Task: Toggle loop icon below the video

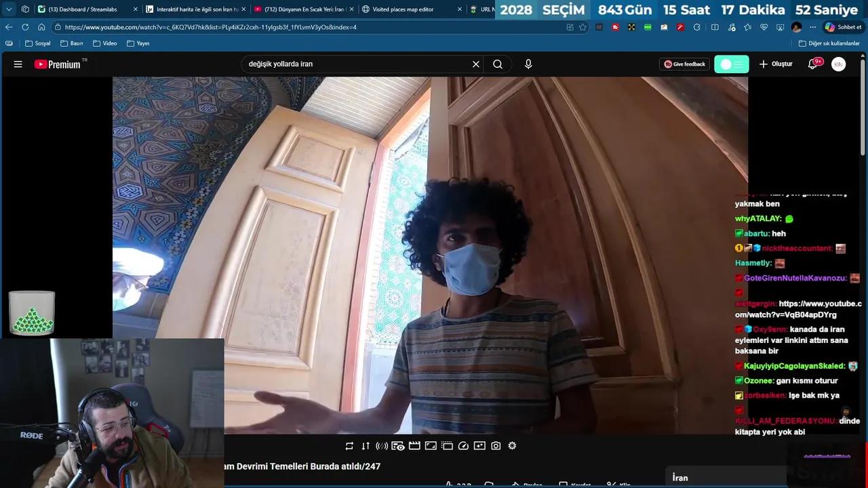Action: pyautogui.click(x=349, y=446)
